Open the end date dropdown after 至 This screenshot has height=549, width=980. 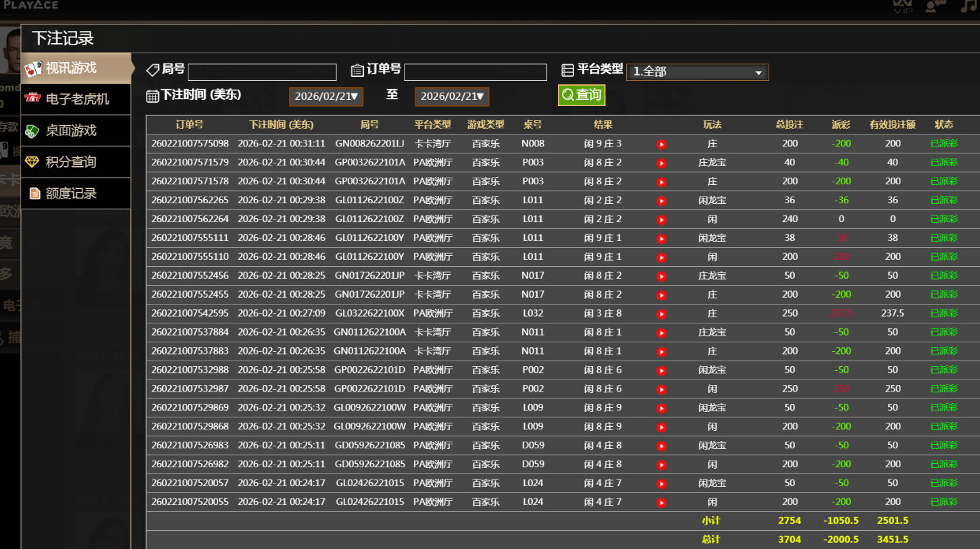[452, 97]
